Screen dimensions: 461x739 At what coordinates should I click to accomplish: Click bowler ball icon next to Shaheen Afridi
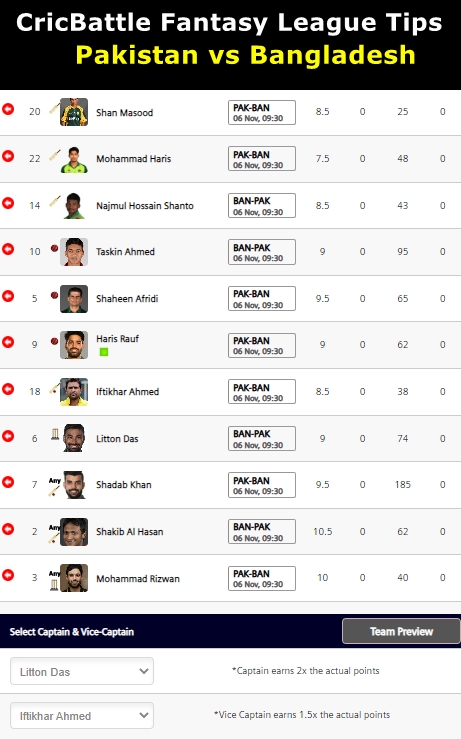pos(54,295)
